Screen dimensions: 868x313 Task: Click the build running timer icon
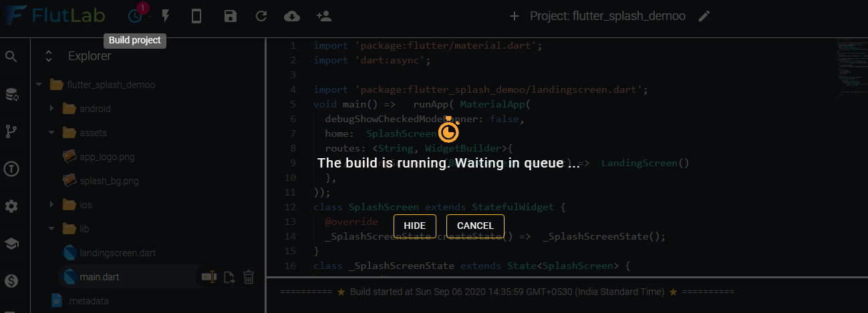point(450,131)
